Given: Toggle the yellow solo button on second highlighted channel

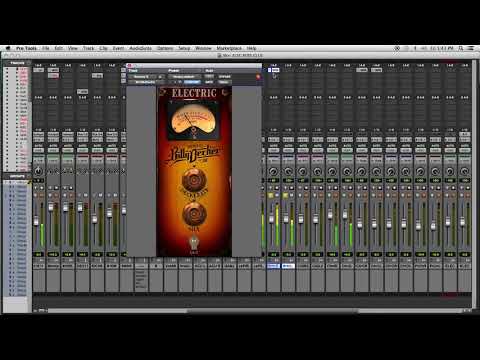Looking at the screenshot, I should 285,195.
